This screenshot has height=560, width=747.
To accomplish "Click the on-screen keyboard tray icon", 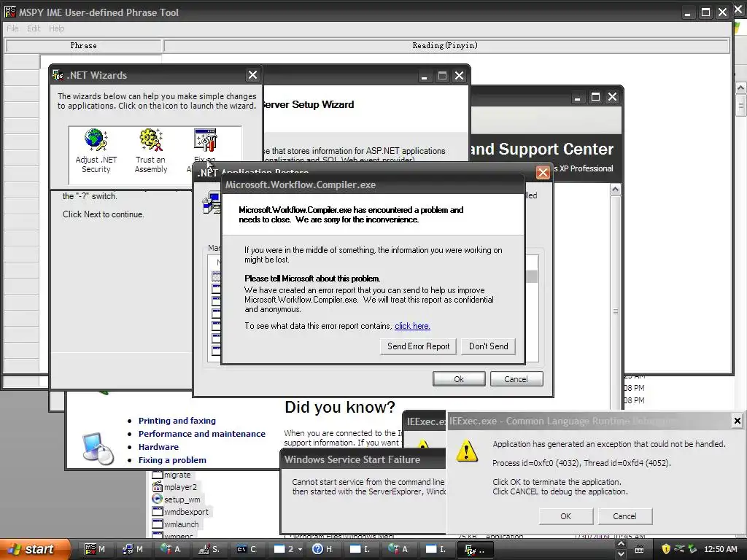I will [x=639, y=550].
